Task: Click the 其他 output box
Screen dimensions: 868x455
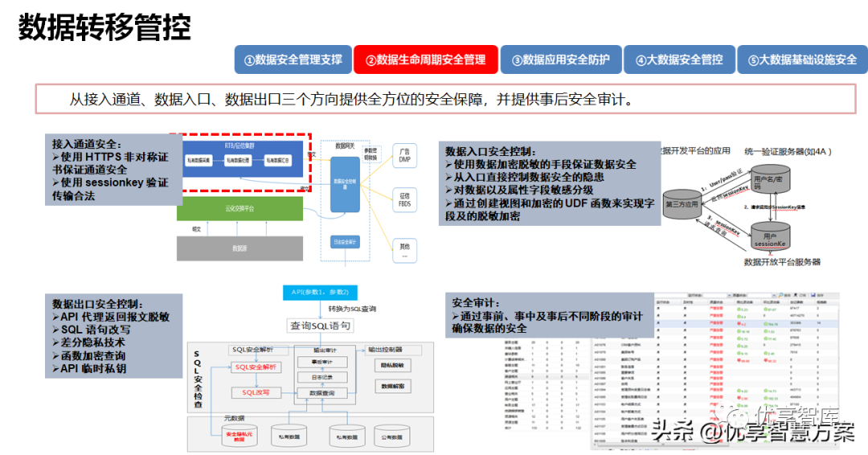Action: (x=404, y=250)
